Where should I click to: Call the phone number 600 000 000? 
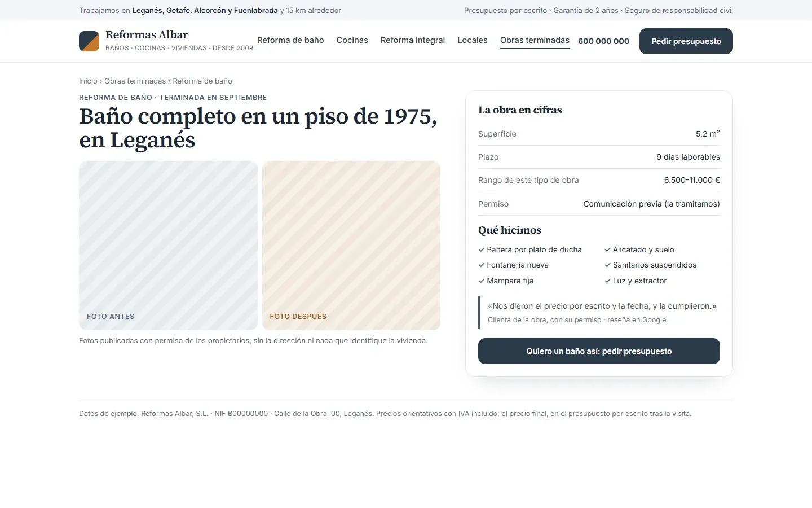tap(603, 41)
